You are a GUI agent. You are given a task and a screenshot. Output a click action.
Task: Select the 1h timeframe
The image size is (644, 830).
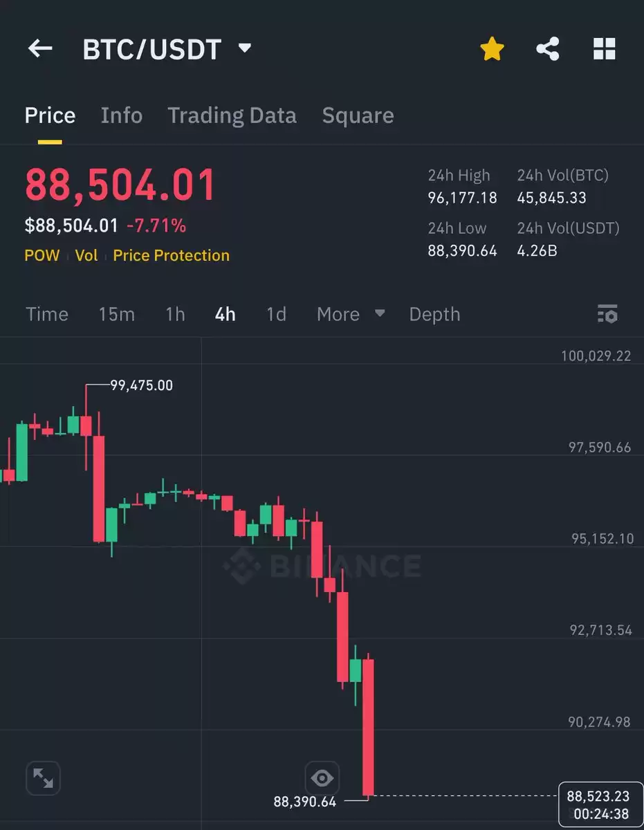pos(175,315)
